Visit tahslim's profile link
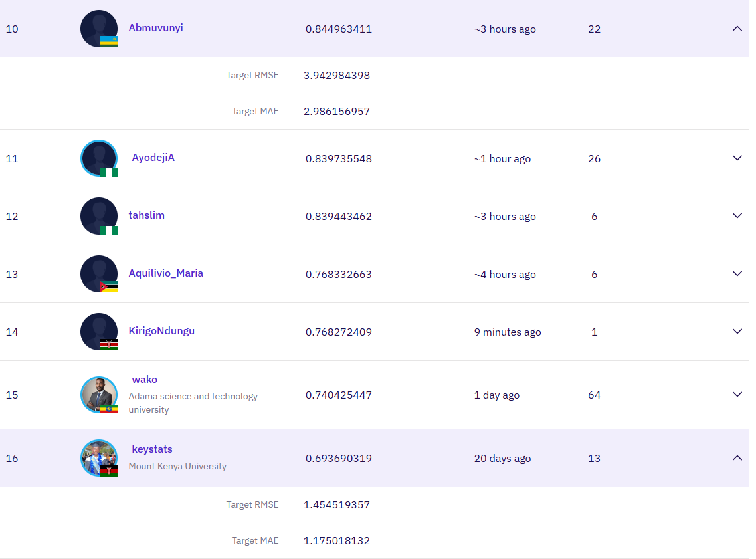 point(146,215)
